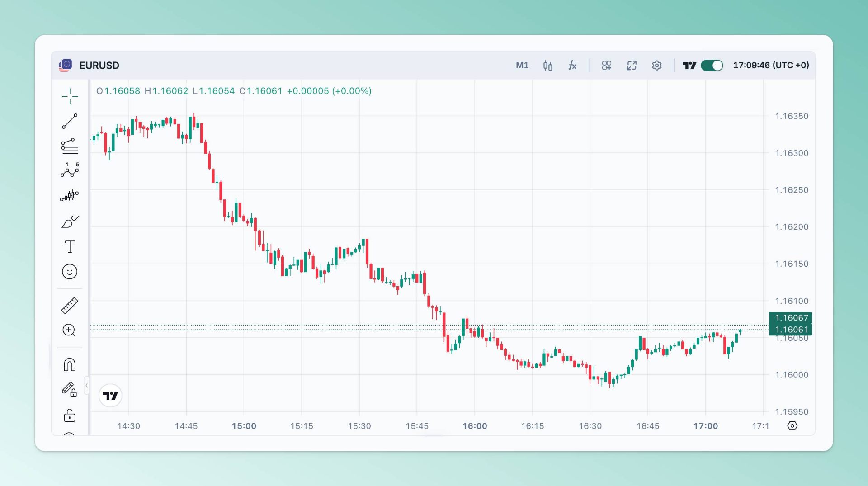Click the TradingView logo in header
868x486 pixels.
689,66
